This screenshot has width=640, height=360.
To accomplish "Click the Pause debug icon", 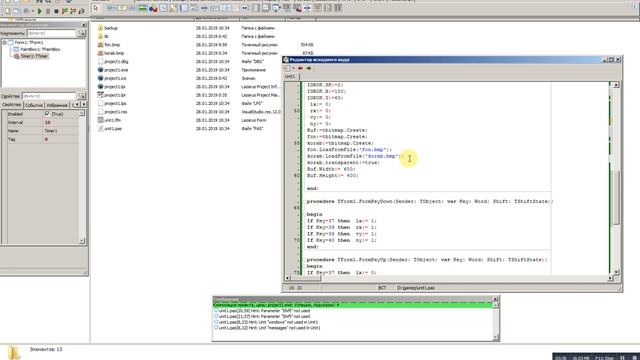I will pos(48,11).
